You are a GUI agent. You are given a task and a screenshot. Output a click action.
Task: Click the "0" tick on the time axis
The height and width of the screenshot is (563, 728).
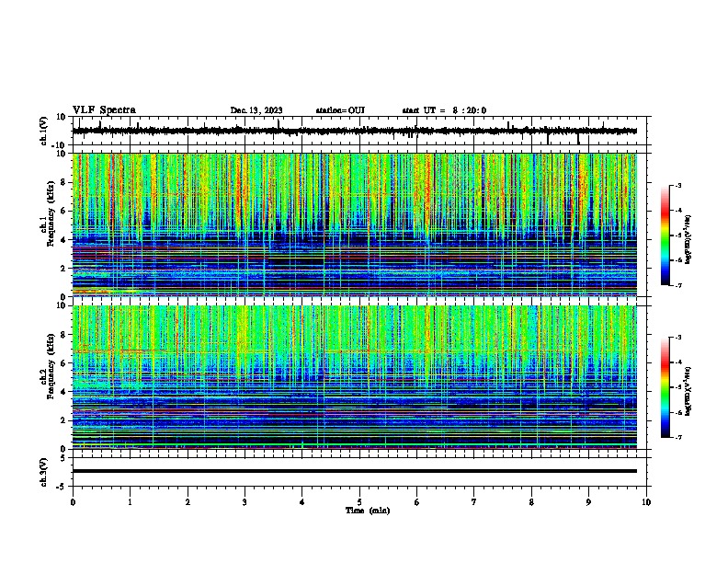73,502
